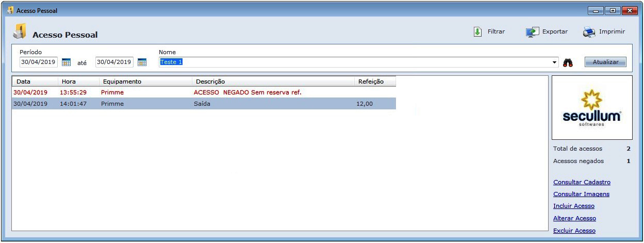Click the Acesso Pessoal header icon
This screenshot has width=644, height=243.
20,32
